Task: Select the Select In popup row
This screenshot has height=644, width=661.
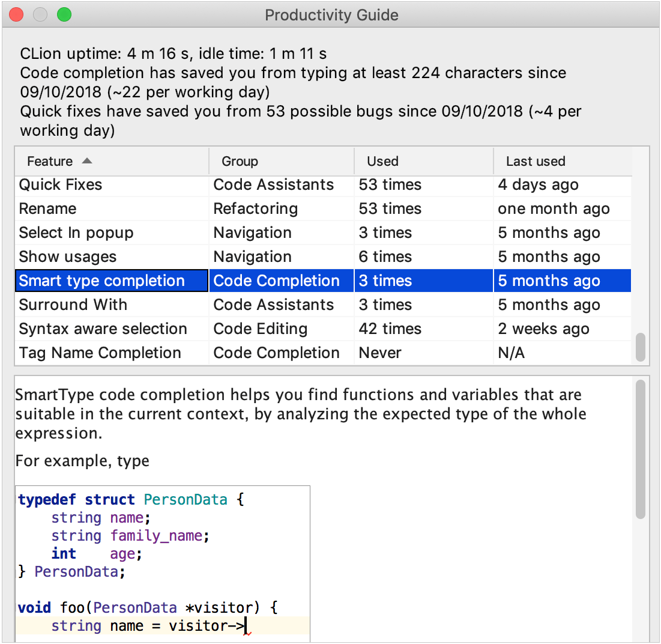Action: coord(324,233)
